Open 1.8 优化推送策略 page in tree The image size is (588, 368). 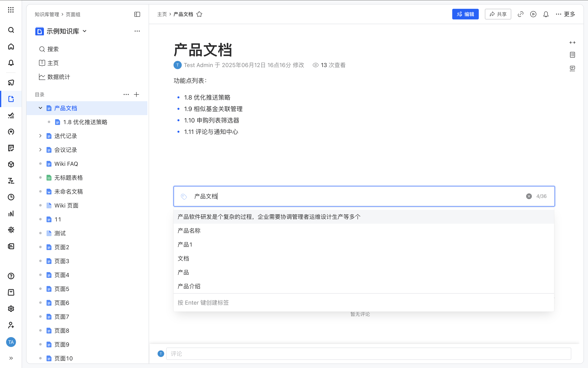85,122
